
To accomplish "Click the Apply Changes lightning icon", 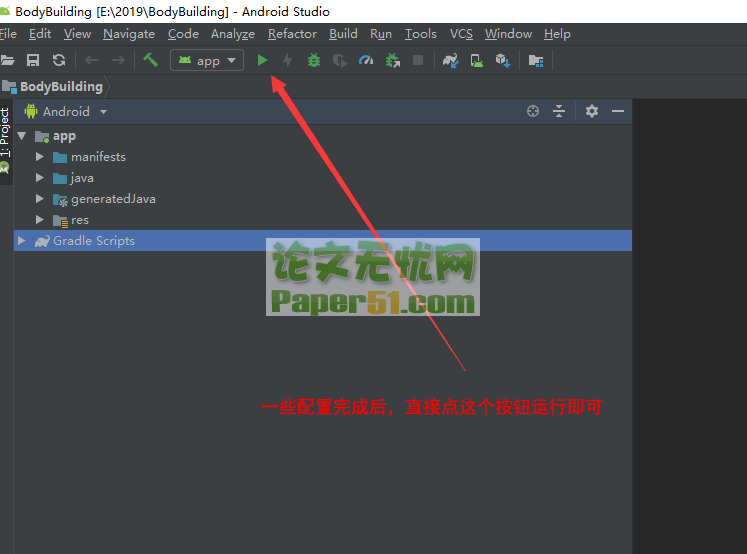I will click(x=287, y=60).
